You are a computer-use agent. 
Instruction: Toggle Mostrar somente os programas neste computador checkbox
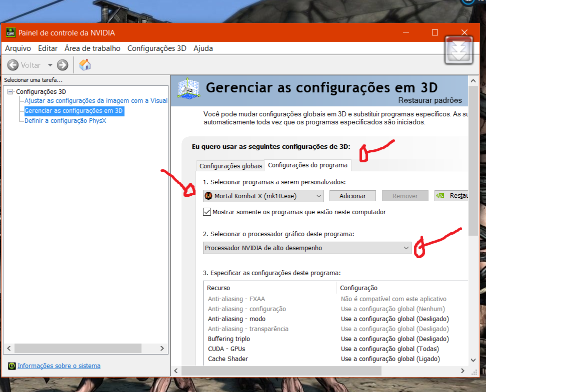point(207,212)
